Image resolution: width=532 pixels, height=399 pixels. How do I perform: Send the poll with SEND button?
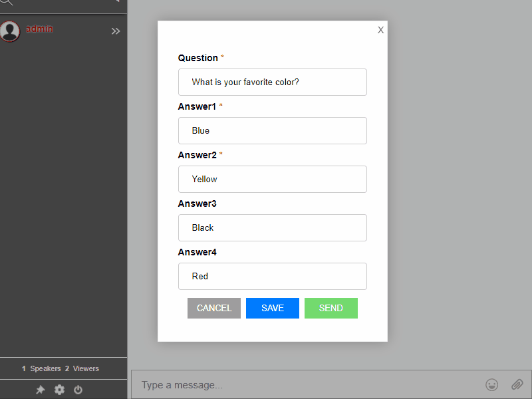pyautogui.click(x=331, y=308)
